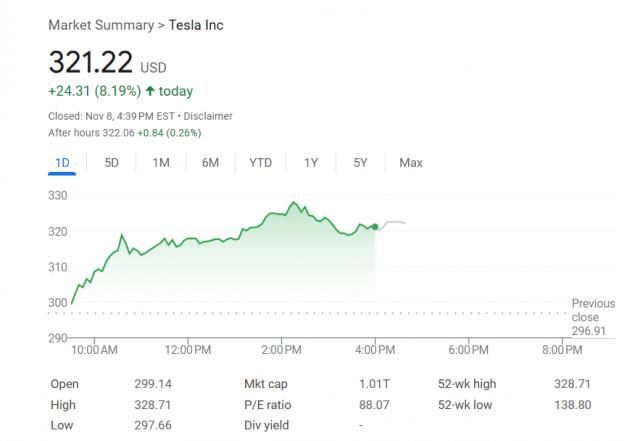Show the Max range chart

click(410, 162)
